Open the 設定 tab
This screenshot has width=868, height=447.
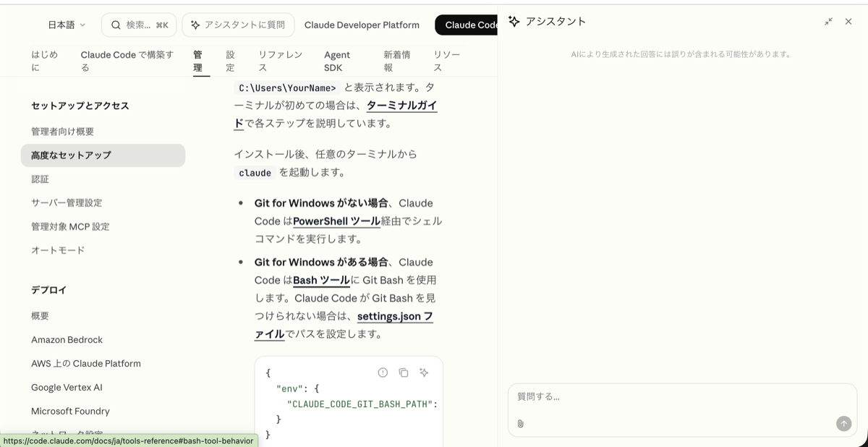click(231, 61)
